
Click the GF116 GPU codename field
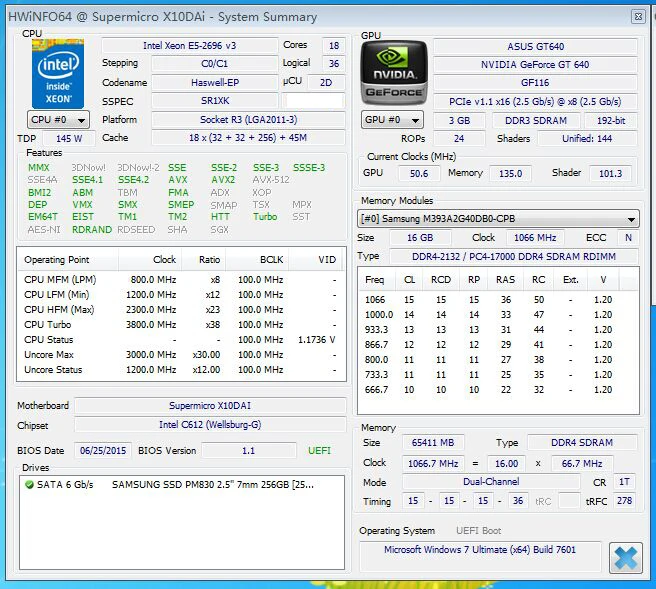tap(536, 83)
